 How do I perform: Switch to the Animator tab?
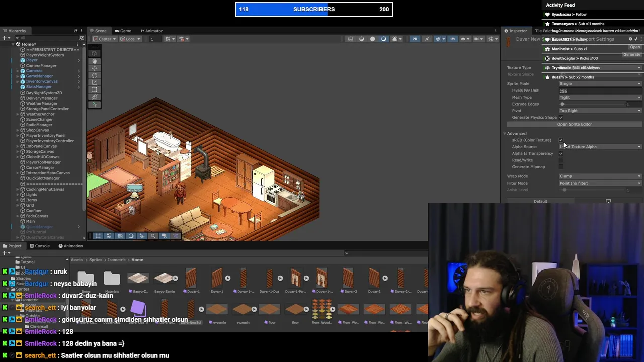[151, 31]
